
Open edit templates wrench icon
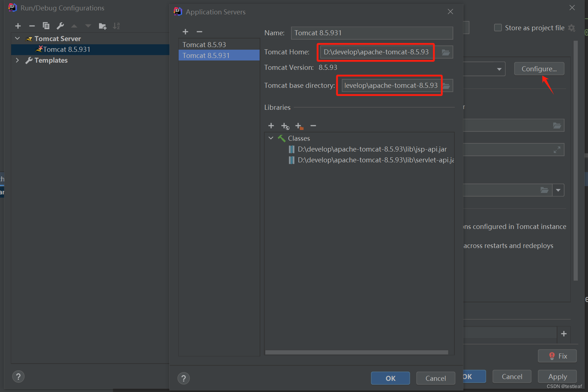[60, 26]
